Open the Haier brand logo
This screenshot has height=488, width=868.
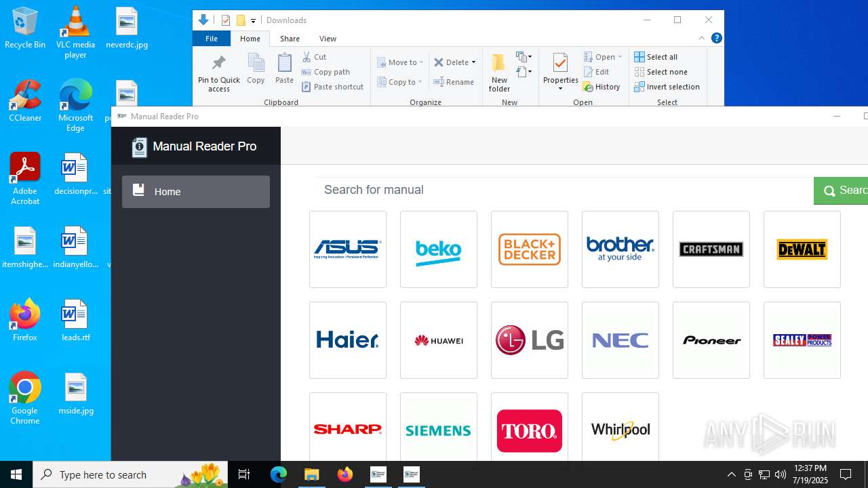pos(348,340)
